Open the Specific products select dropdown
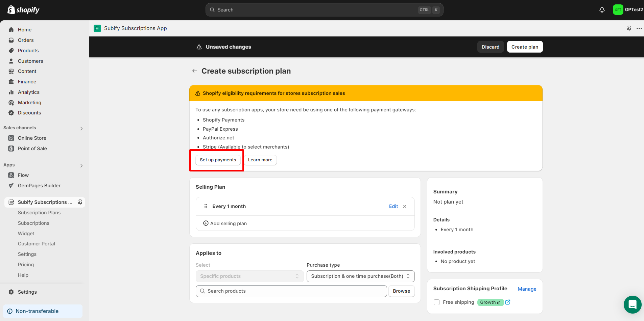The width and height of the screenshot is (644, 321). pyautogui.click(x=249, y=276)
